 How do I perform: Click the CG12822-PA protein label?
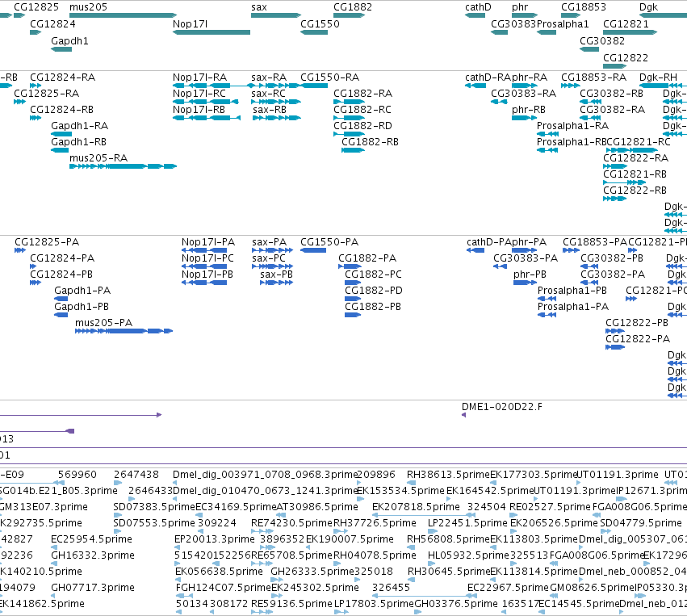(x=638, y=339)
